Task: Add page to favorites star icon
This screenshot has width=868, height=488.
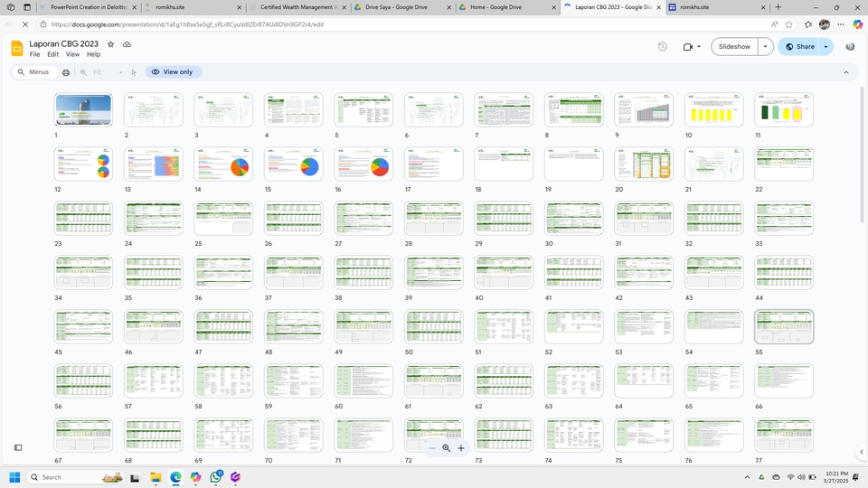Action: pos(788,24)
